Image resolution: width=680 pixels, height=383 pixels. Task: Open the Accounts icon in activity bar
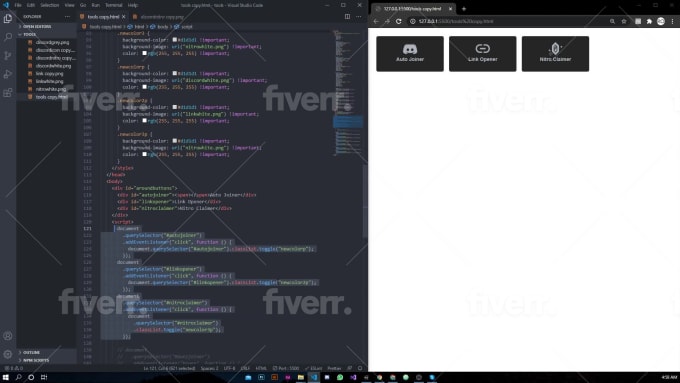pyautogui.click(x=8, y=336)
